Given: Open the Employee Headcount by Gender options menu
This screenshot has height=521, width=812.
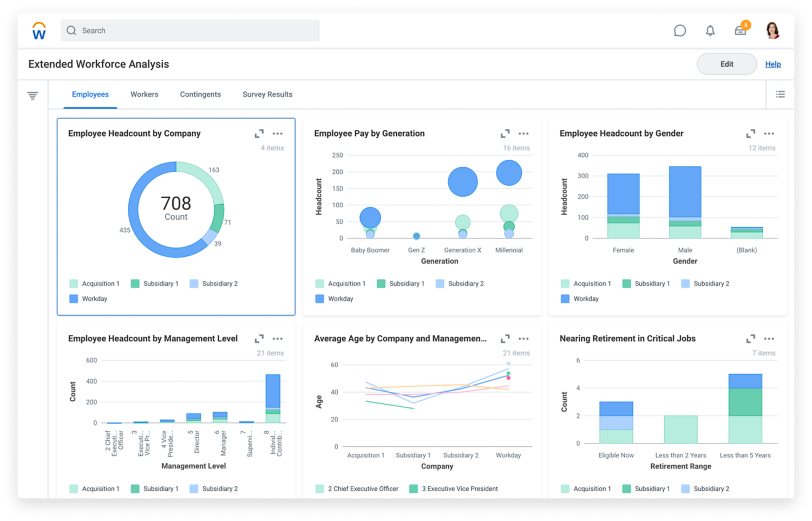Looking at the screenshot, I should [769, 133].
